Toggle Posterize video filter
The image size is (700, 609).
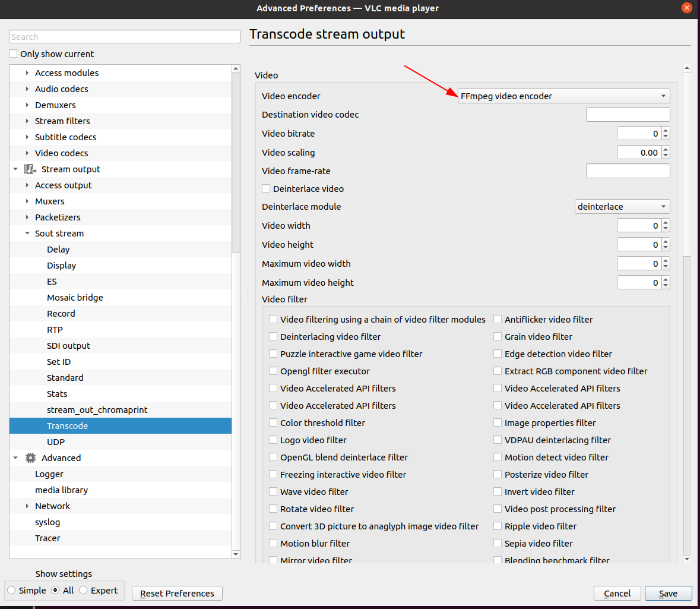pyautogui.click(x=498, y=474)
